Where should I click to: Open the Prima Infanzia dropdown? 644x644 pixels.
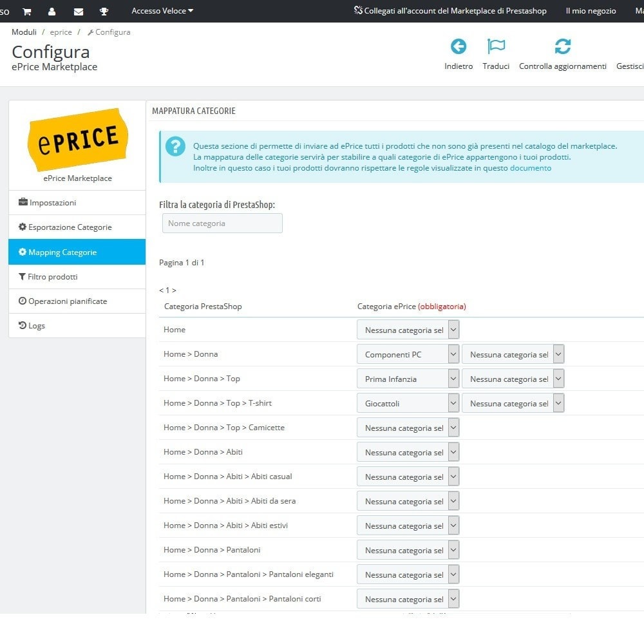point(408,379)
